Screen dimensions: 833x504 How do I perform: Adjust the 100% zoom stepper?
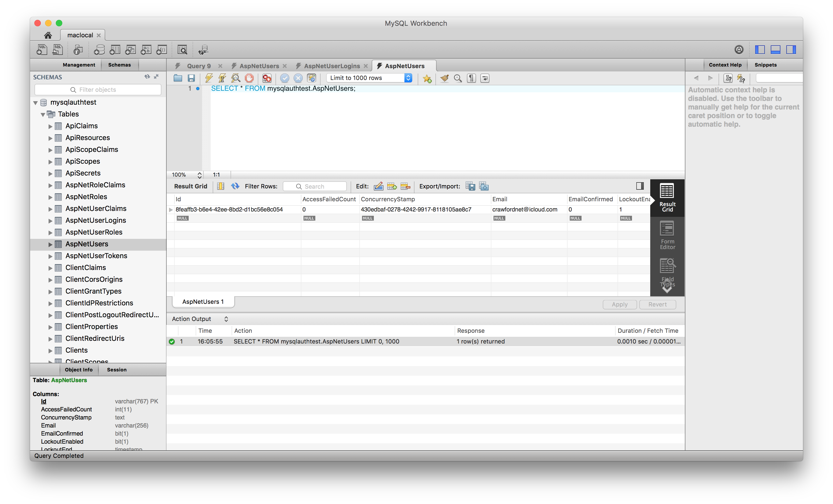(x=199, y=175)
